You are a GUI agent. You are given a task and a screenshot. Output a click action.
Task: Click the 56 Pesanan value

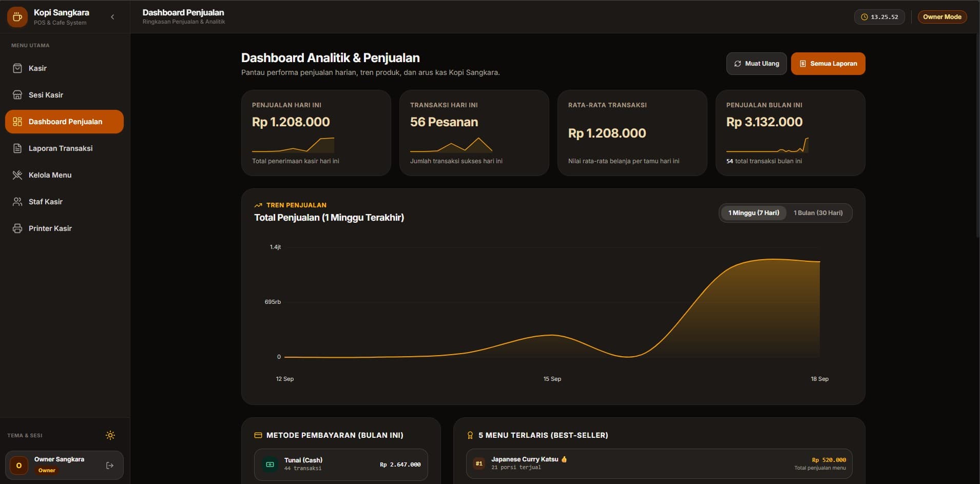444,122
